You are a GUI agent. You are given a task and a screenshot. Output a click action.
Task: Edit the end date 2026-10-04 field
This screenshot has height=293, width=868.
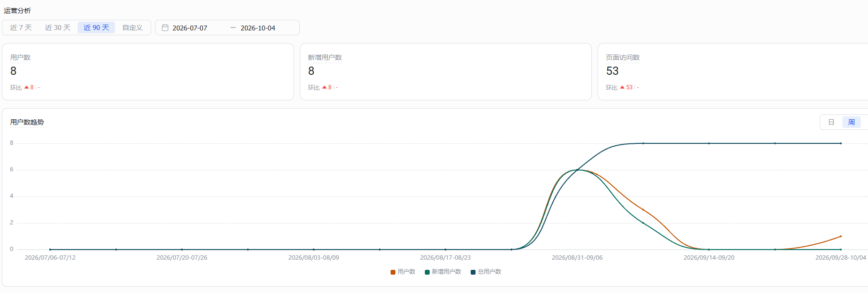pos(258,28)
